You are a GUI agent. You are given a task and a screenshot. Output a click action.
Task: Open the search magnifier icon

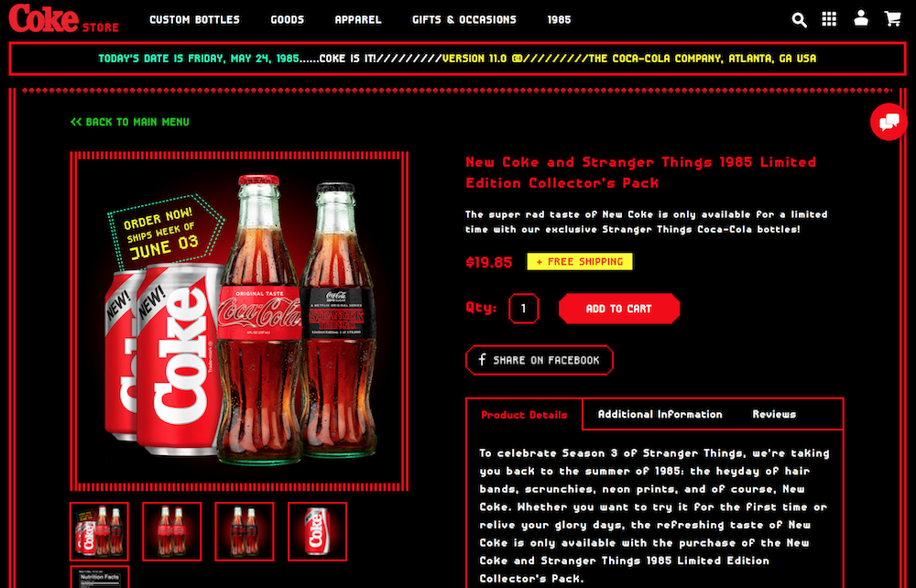[799, 20]
